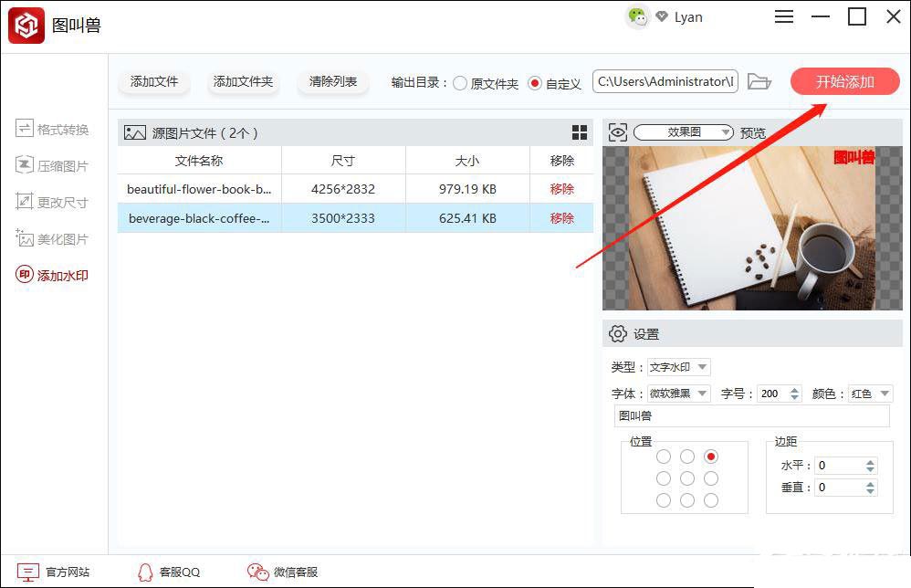Click 清除列表 to clear the file list
Viewport: 911px width, 588px height.
pyautogui.click(x=331, y=81)
